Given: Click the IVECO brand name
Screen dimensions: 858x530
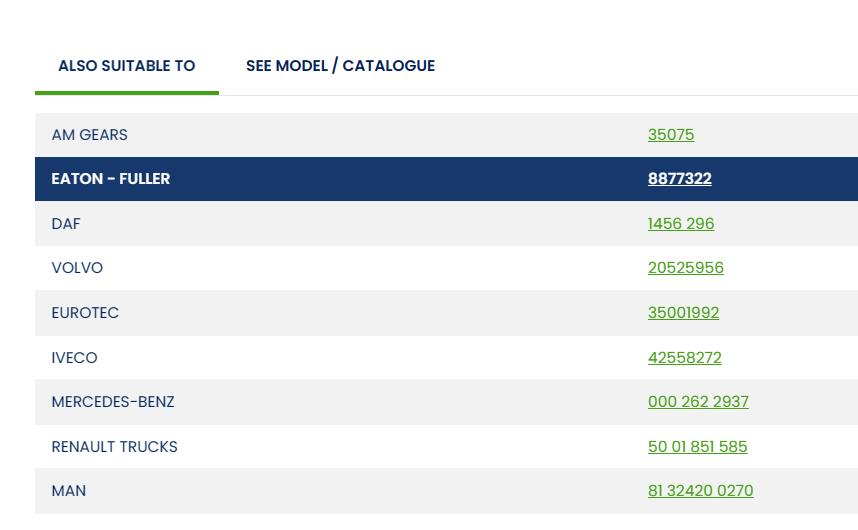Looking at the screenshot, I should click(x=74, y=358).
